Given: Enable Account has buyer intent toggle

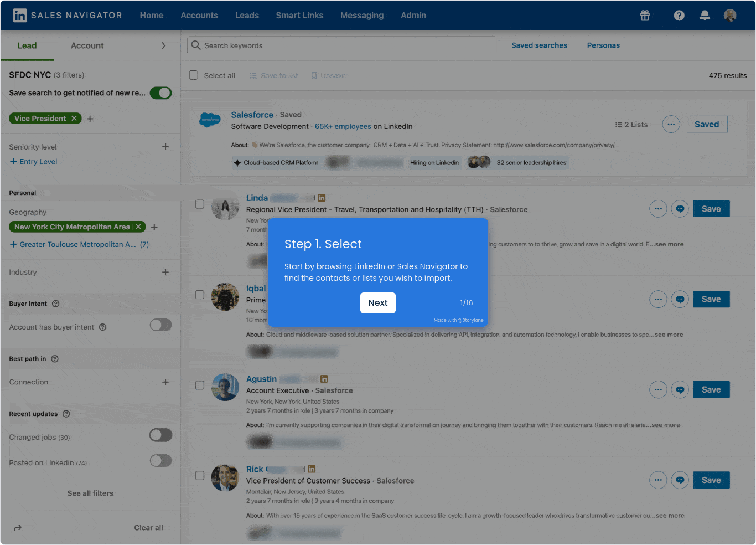Looking at the screenshot, I should (x=160, y=325).
